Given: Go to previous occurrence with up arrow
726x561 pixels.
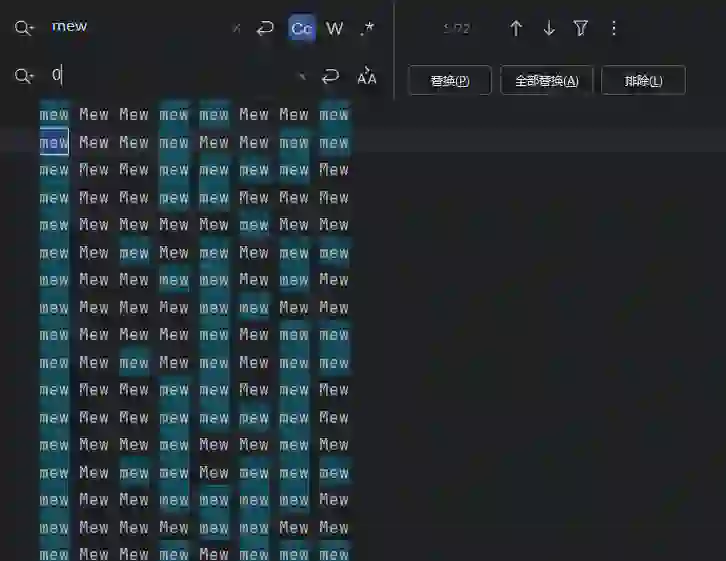Looking at the screenshot, I should coord(516,29).
